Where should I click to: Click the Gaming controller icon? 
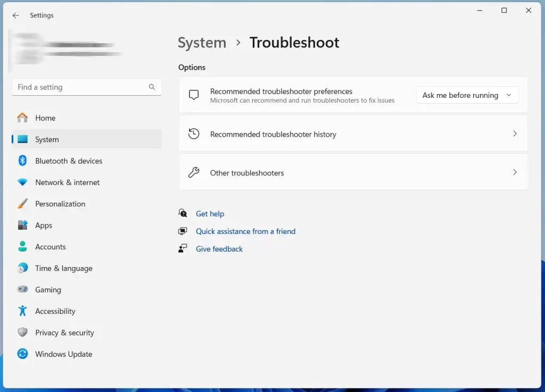[22, 289]
